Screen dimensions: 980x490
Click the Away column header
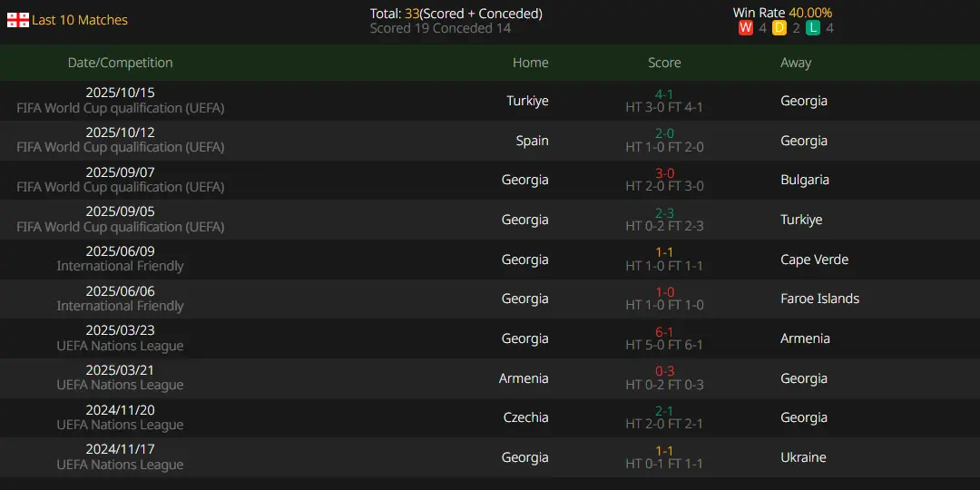(796, 63)
